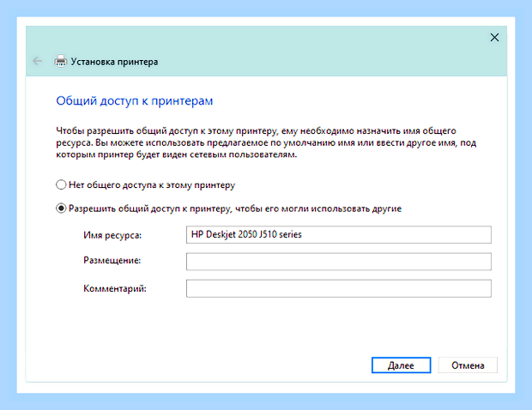Click the description paragraph starting 'Чтобы разрешить'
532x410 pixels.
pyautogui.click(x=266, y=142)
